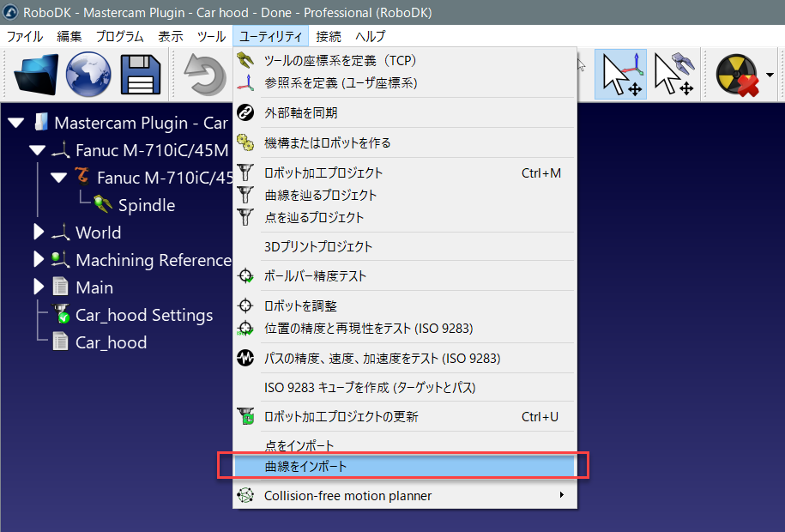This screenshot has height=532, width=785.
Task: Collapse the Mastercam Plugin station tree
Action: click(16, 123)
